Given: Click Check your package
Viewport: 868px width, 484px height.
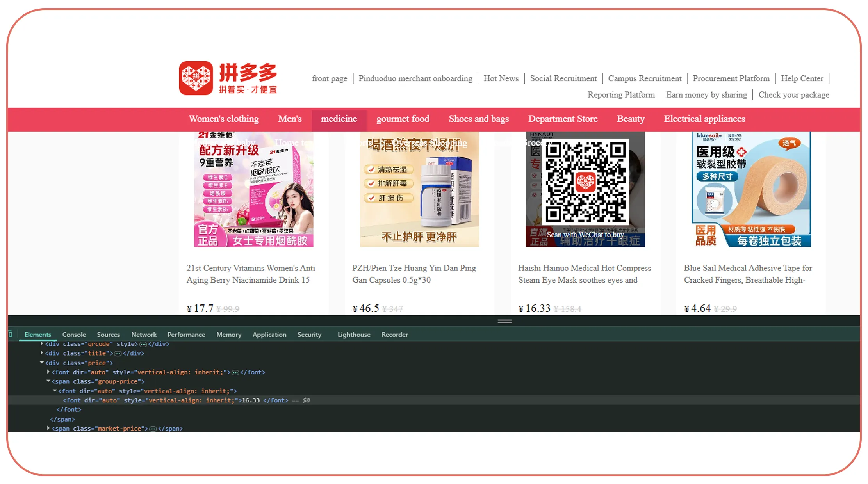Looking at the screenshot, I should (x=794, y=95).
